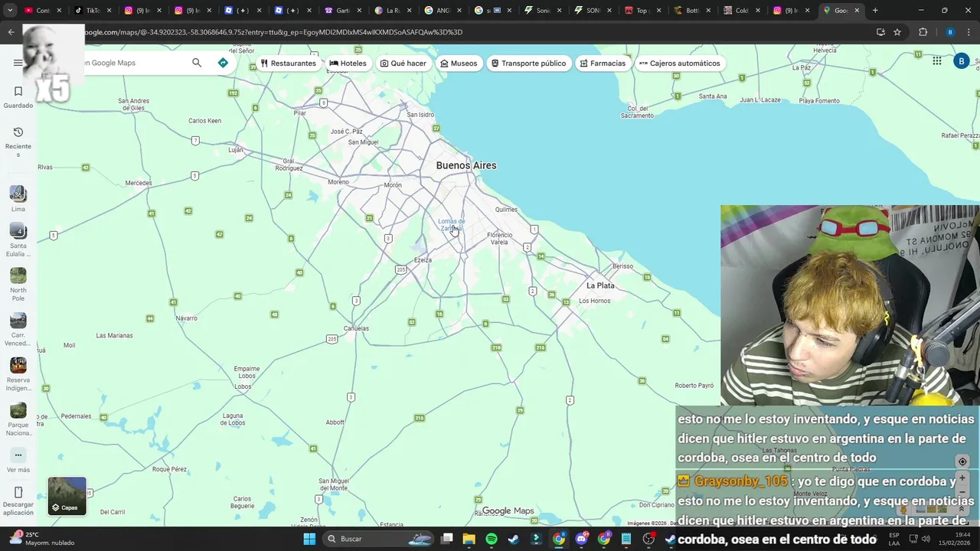The height and width of the screenshot is (551, 980).
Task: Open Recientes history in sidebar
Action: pos(18,142)
